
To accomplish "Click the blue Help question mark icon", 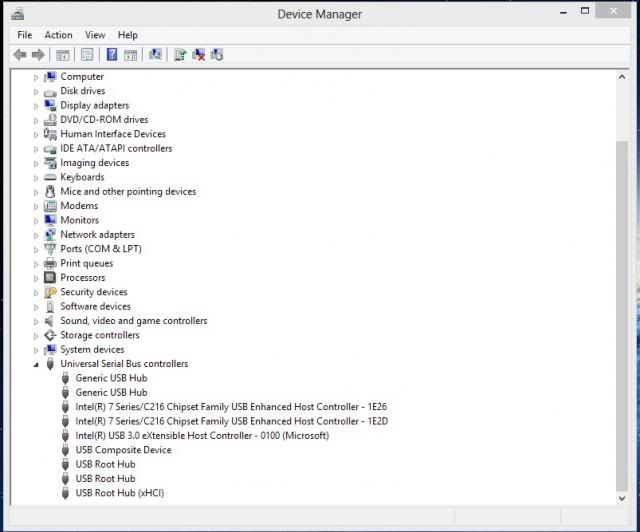I will 112,55.
